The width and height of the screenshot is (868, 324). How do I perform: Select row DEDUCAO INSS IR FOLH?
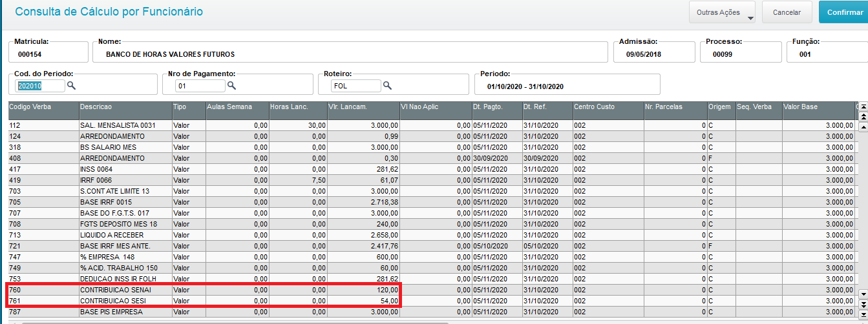431,279
